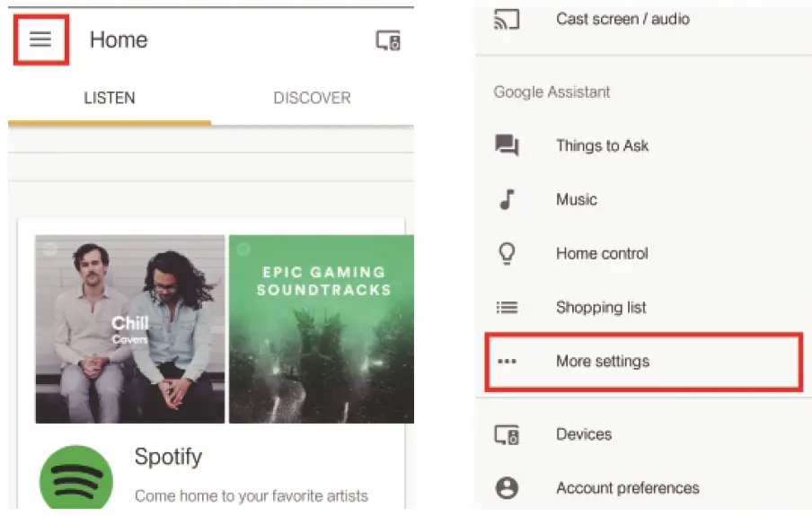This screenshot has height=516, width=812.
Task: Open Account preferences menu entry
Action: (x=627, y=488)
